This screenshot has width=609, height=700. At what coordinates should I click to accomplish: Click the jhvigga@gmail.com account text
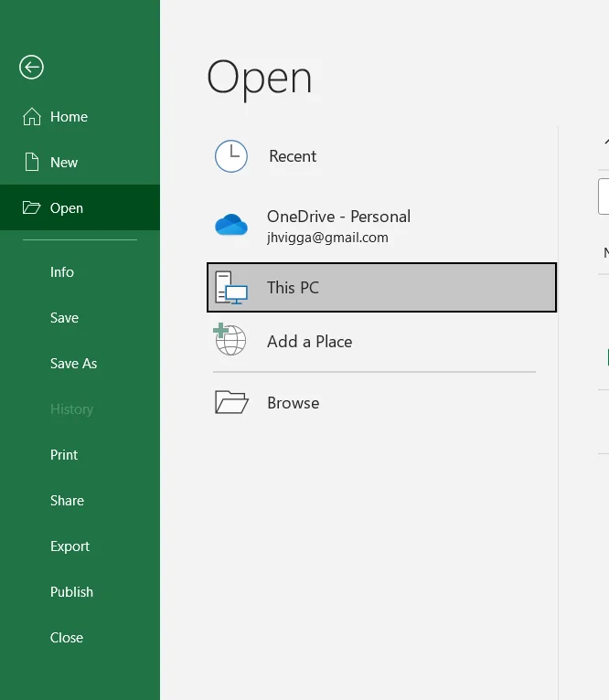coord(327,238)
